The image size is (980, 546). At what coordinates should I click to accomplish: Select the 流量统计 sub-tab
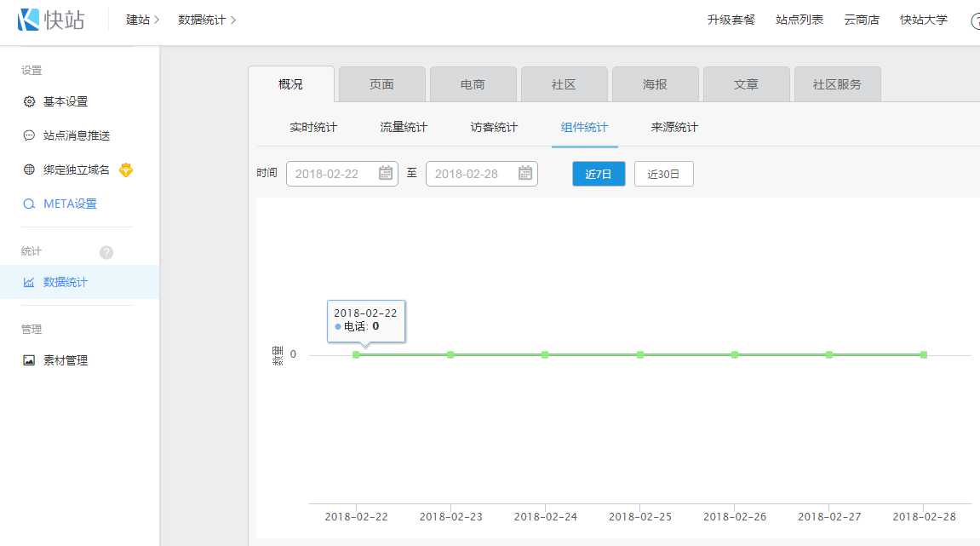click(404, 128)
